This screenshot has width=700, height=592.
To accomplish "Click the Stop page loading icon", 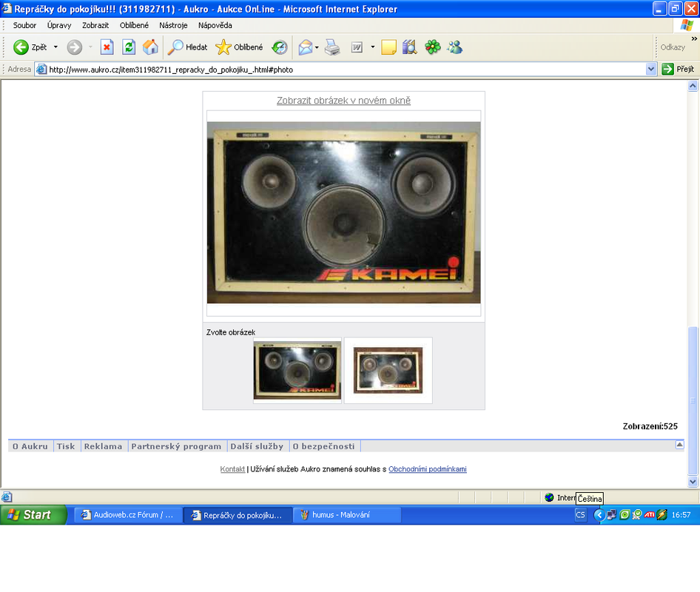I will point(107,47).
